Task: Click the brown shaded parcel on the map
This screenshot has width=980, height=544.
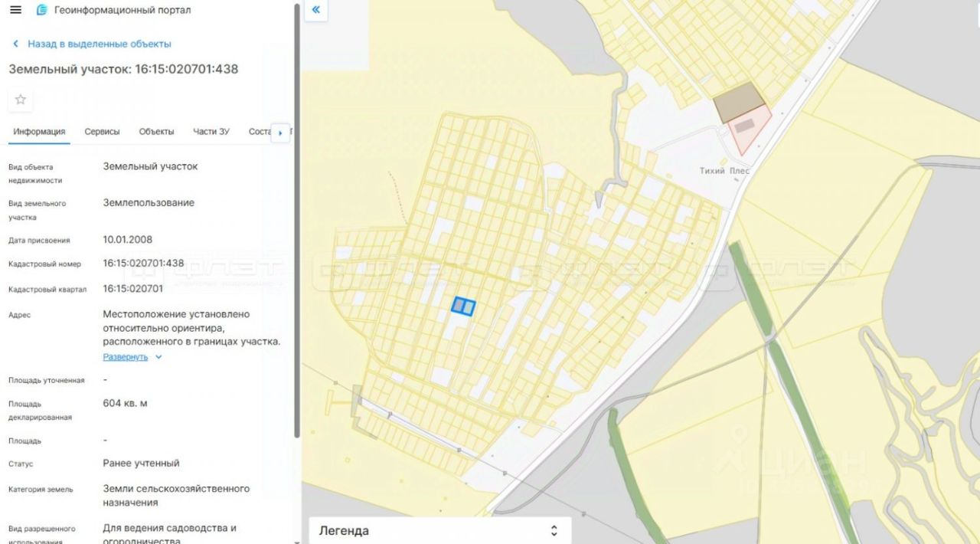Action: [x=739, y=103]
